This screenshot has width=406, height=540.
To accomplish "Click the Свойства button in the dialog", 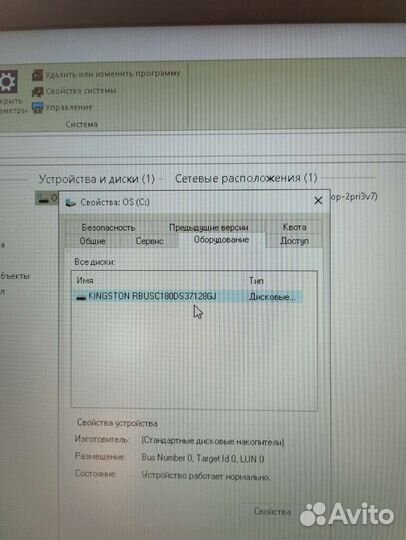I will [272, 511].
